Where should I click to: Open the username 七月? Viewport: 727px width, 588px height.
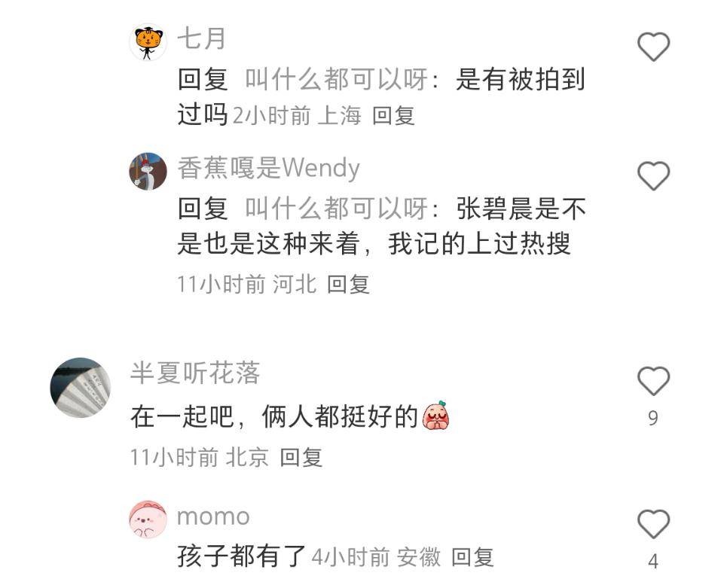point(202,38)
